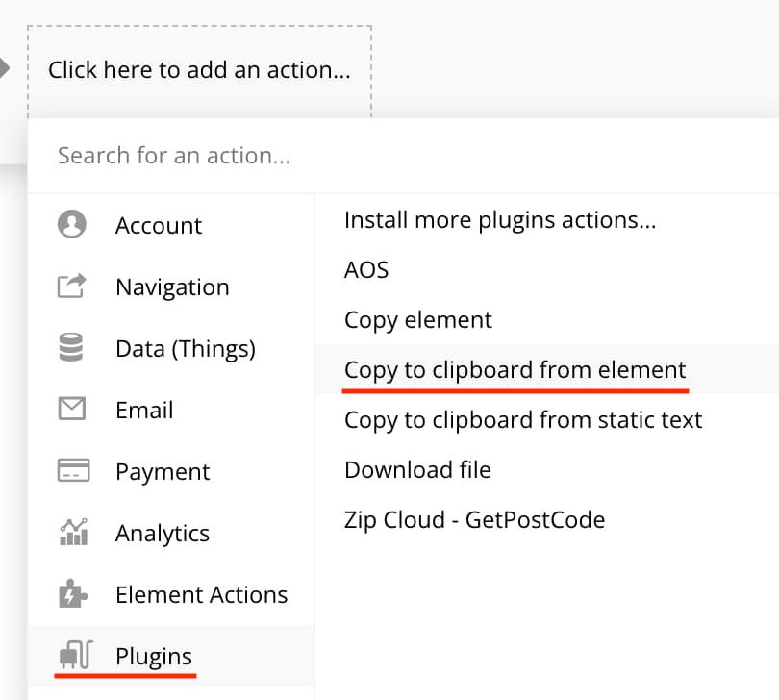Click the Account person icon
The height and width of the screenshot is (700, 779).
pos(72,224)
